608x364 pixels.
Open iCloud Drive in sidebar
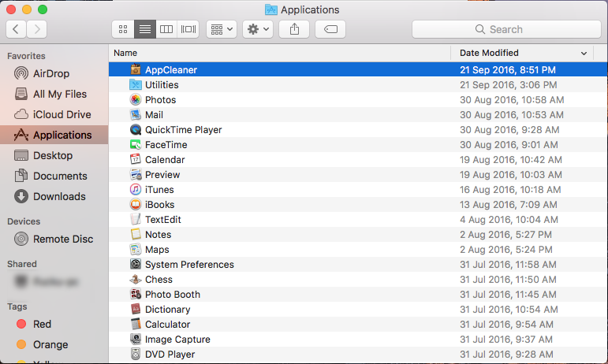[52, 114]
